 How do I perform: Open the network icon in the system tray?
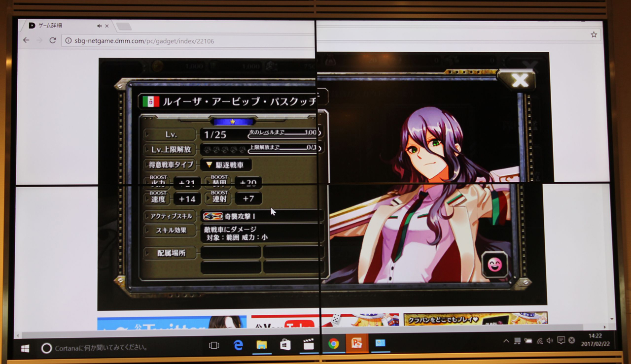pos(539,341)
